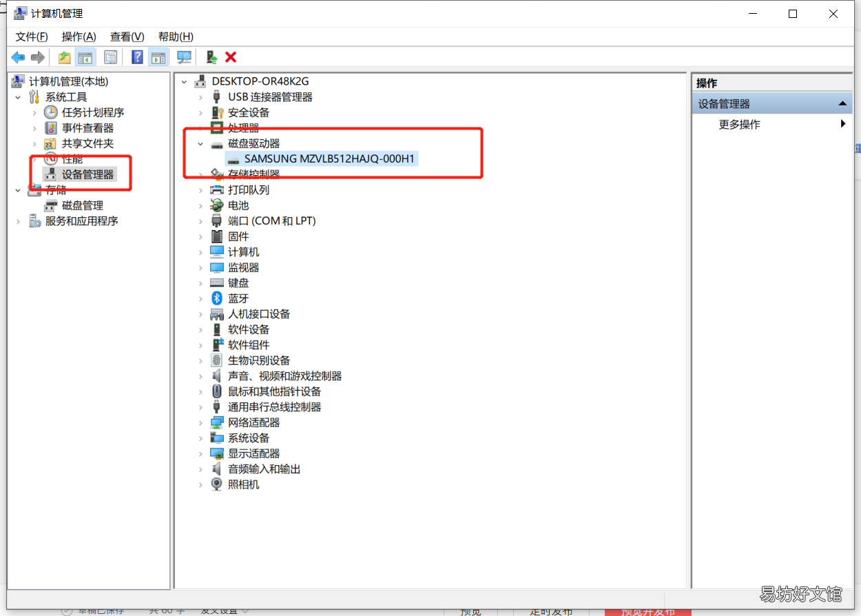Collapse the 磁盘驱动器 category
Screen dimensions: 861x616
[201, 143]
